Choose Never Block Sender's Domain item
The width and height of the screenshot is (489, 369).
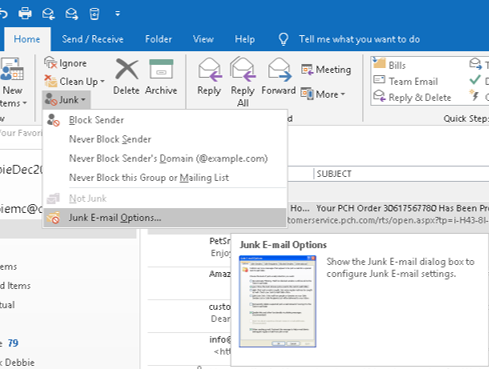pyautogui.click(x=165, y=158)
